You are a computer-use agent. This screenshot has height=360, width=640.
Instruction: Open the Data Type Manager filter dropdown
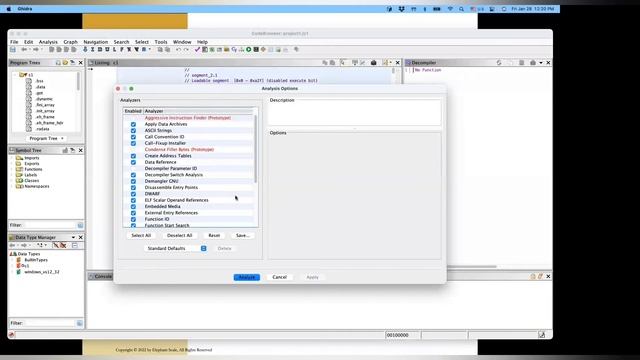click(x=80, y=323)
